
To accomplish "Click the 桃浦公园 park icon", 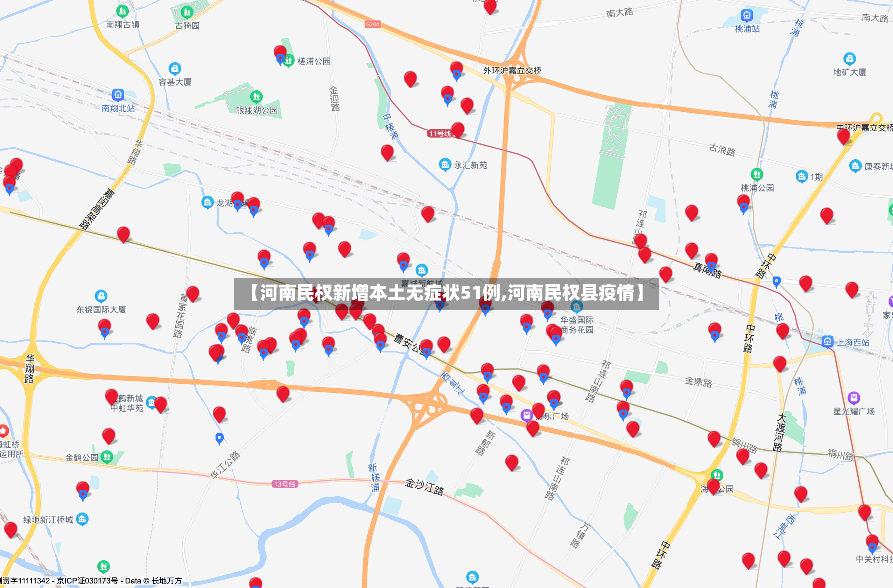I will click(757, 175).
